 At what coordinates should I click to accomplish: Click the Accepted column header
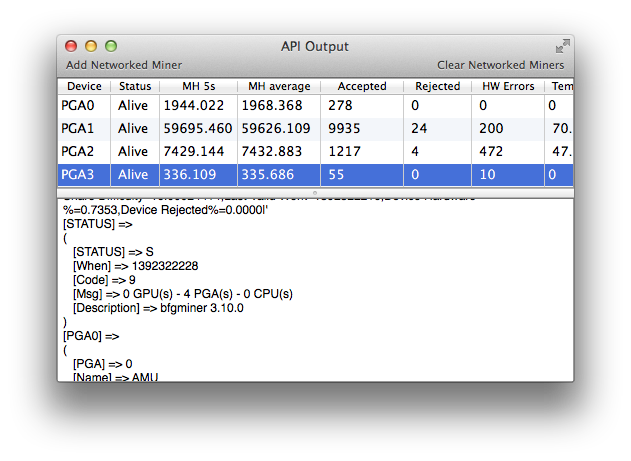pos(361,87)
